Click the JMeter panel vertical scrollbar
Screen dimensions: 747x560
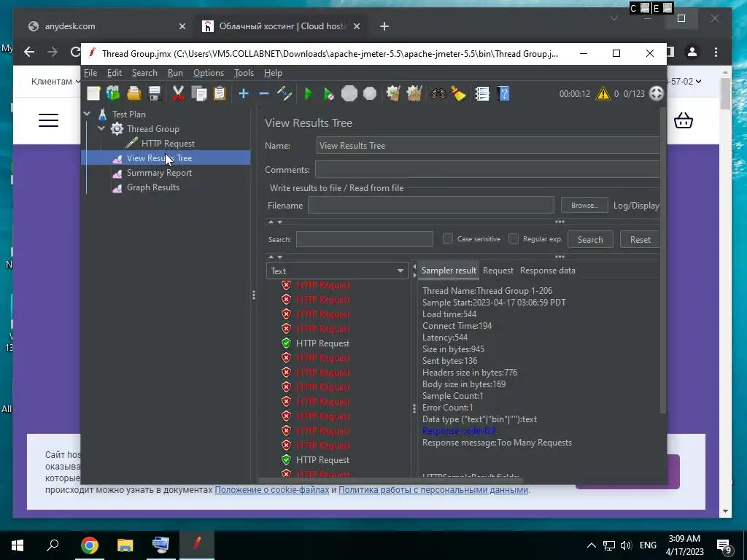click(662, 260)
